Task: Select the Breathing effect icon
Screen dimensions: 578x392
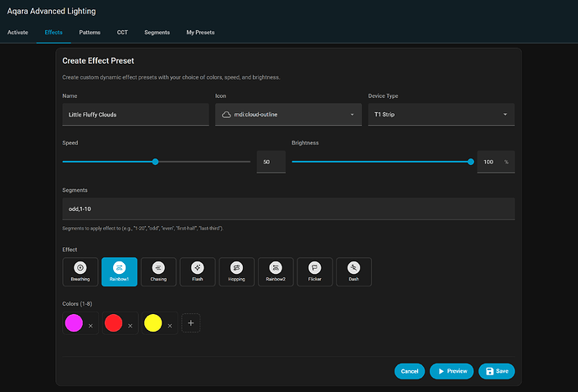Action: point(80,271)
